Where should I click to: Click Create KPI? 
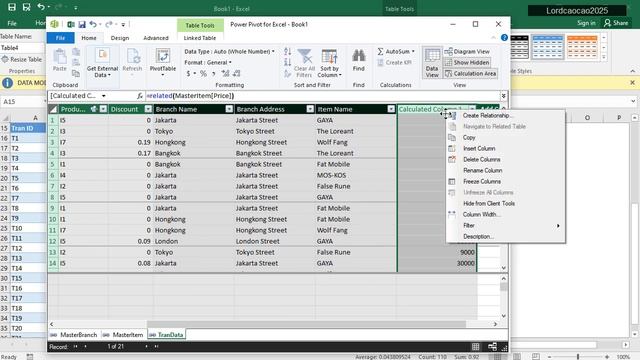(394, 62)
